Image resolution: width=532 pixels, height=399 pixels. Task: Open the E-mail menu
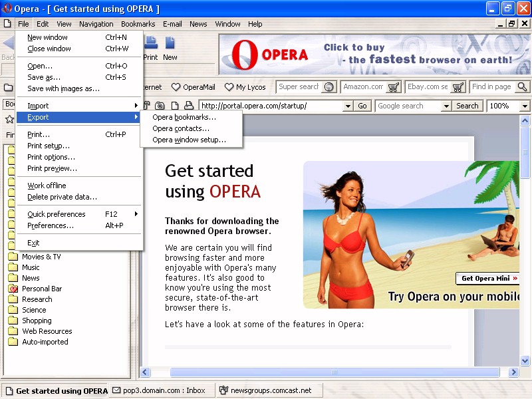tap(172, 24)
